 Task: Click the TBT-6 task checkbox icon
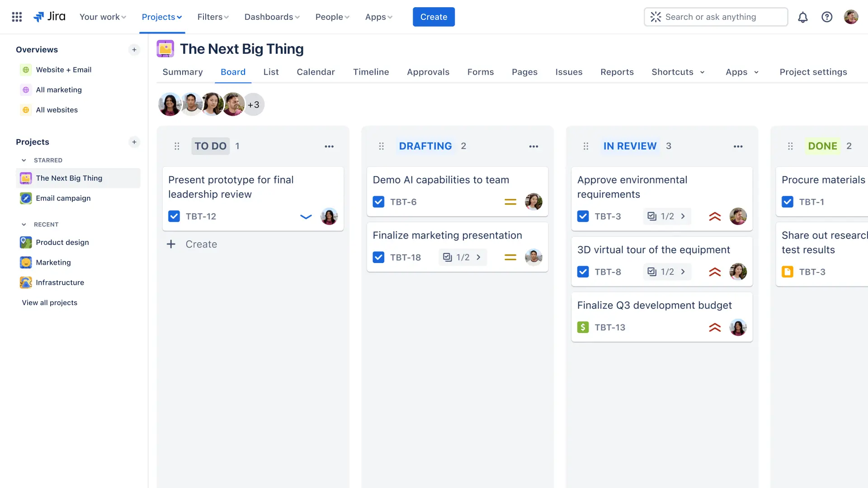[x=378, y=202]
